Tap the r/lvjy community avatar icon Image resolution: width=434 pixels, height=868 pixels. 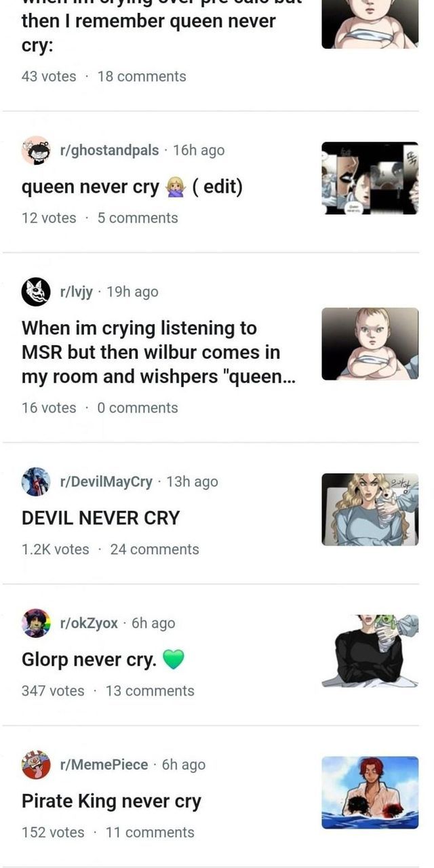click(x=36, y=292)
